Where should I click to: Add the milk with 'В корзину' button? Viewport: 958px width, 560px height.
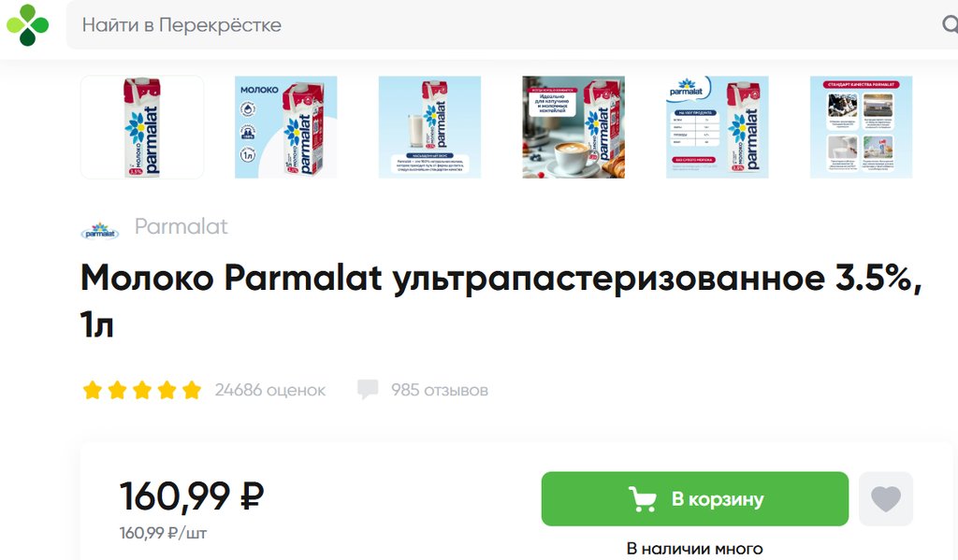pos(695,499)
